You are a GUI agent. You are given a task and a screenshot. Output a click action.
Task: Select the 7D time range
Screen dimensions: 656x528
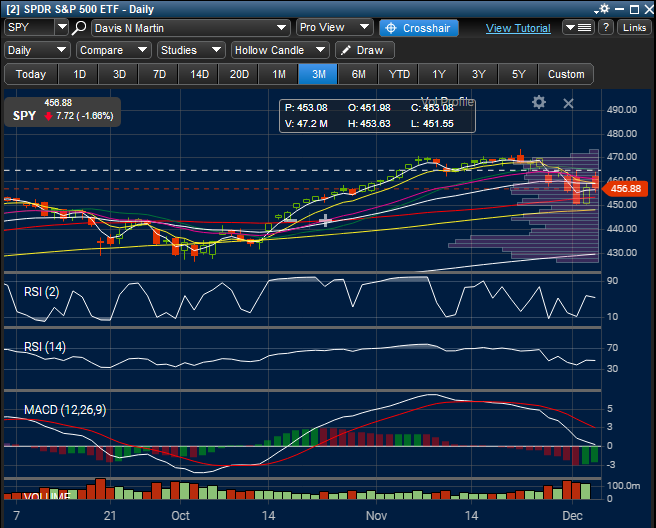[159, 74]
